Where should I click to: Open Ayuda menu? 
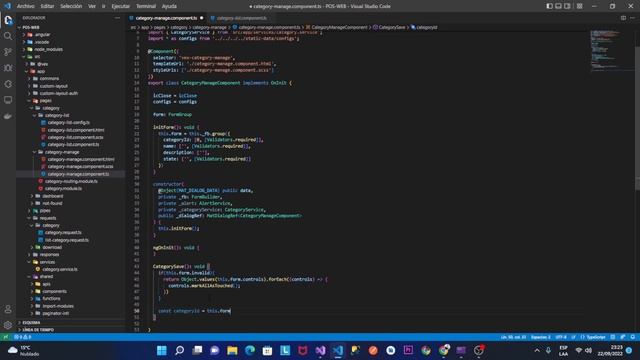[169, 6]
